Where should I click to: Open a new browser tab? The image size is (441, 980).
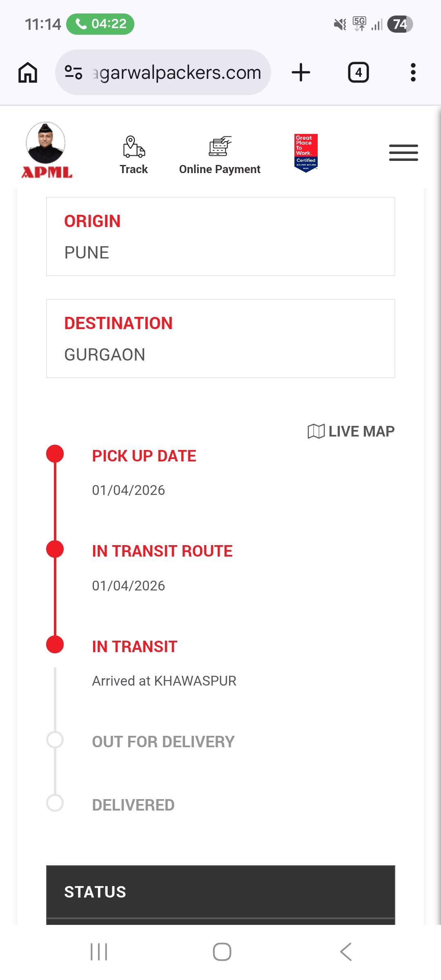pos(301,73)
